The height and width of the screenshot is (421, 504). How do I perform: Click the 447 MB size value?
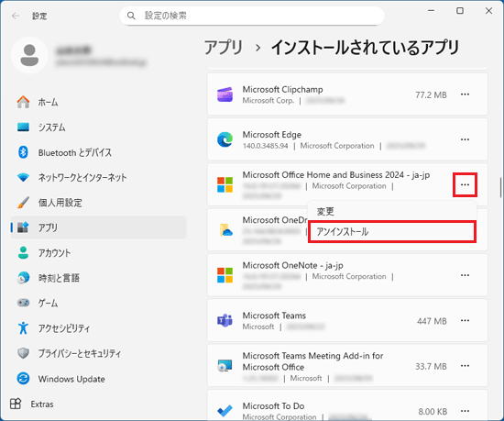coord(432,321)
